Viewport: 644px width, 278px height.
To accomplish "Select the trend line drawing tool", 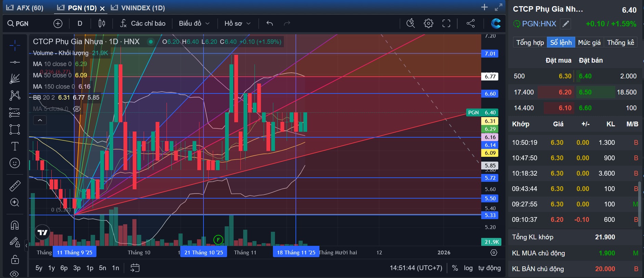I will pos(15,62).
